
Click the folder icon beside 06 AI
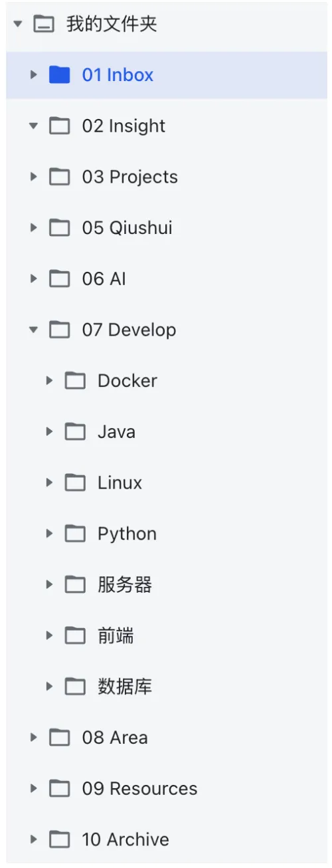point(60,279)
